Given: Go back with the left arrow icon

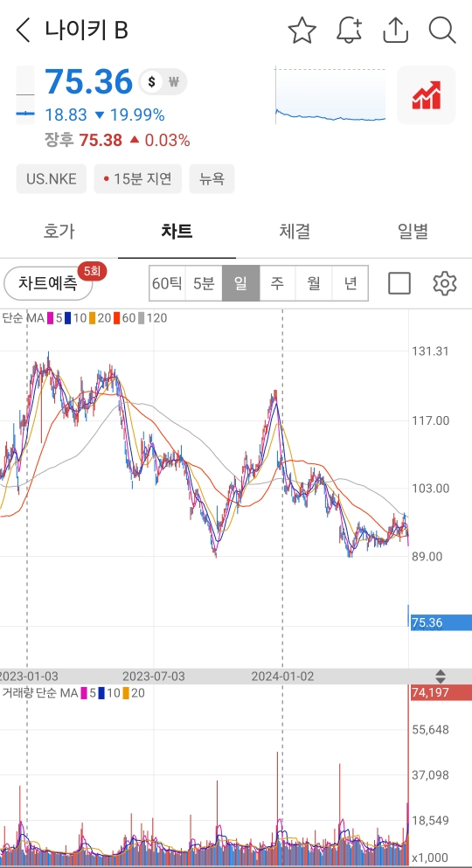Looking at the screenshot, I should [24, 30].
